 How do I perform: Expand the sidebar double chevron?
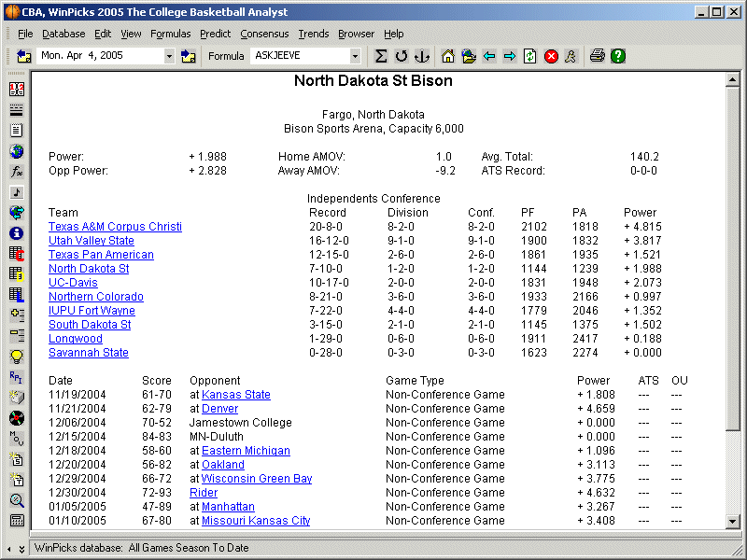point(21,549)
